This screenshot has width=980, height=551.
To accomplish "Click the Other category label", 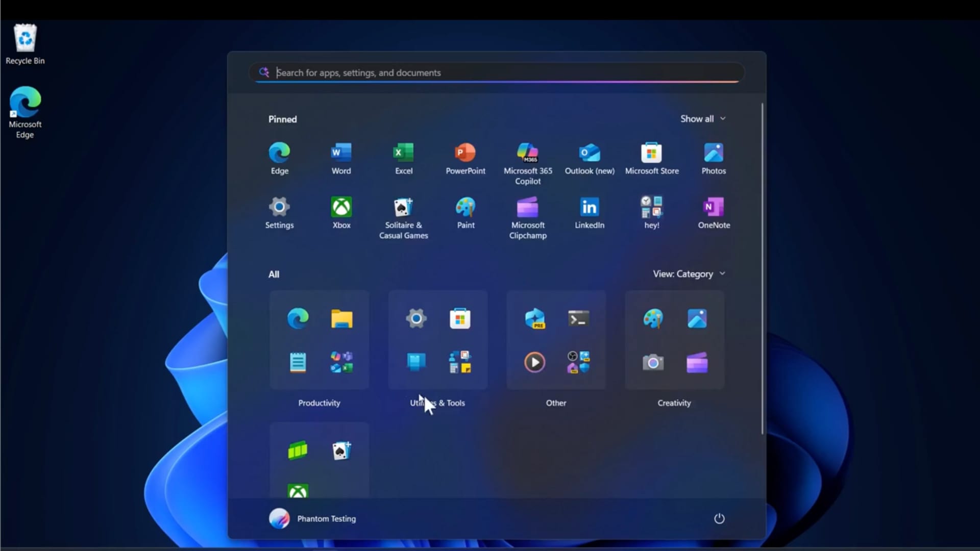I will pos(556,403).
